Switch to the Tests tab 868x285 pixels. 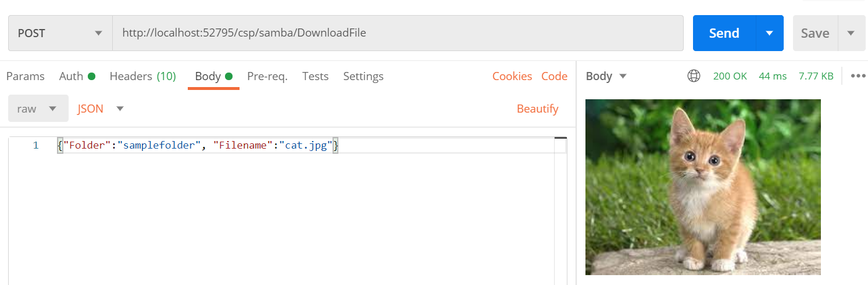(x=315, y=76)
